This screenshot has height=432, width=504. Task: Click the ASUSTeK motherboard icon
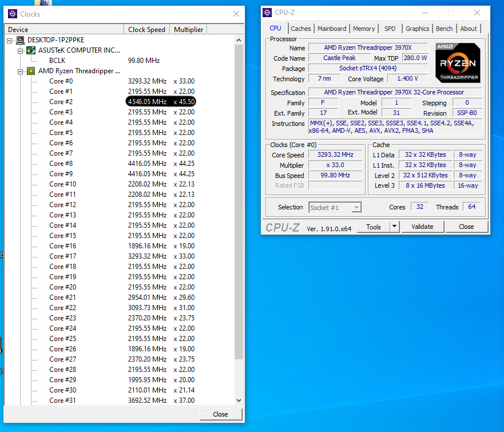coord(31,50)
